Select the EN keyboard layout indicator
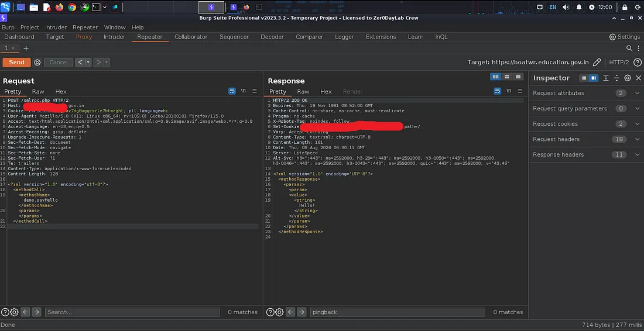The height and width of the screenshot is (331, 644). (553, 7)
